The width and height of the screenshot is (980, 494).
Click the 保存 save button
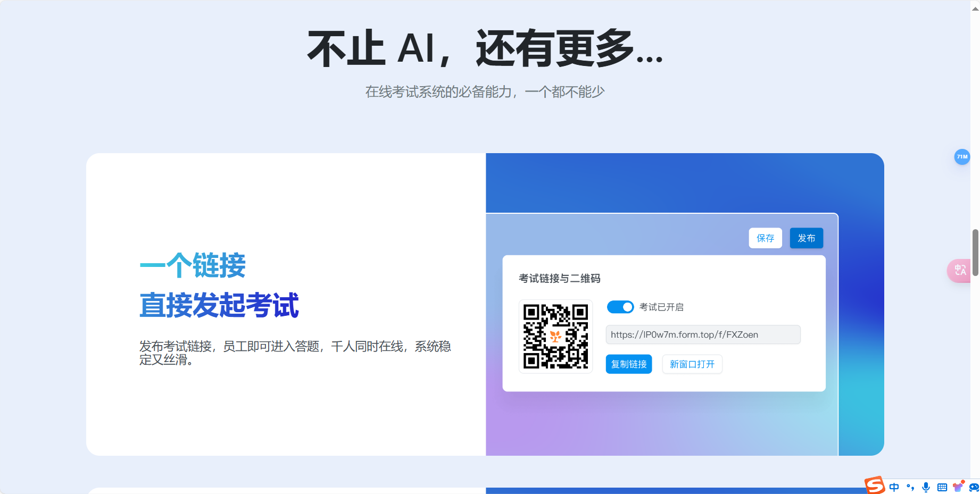(766, 238)
